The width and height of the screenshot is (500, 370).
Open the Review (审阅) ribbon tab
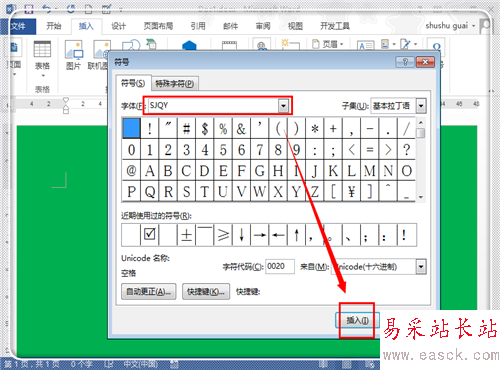coord(263,26)
